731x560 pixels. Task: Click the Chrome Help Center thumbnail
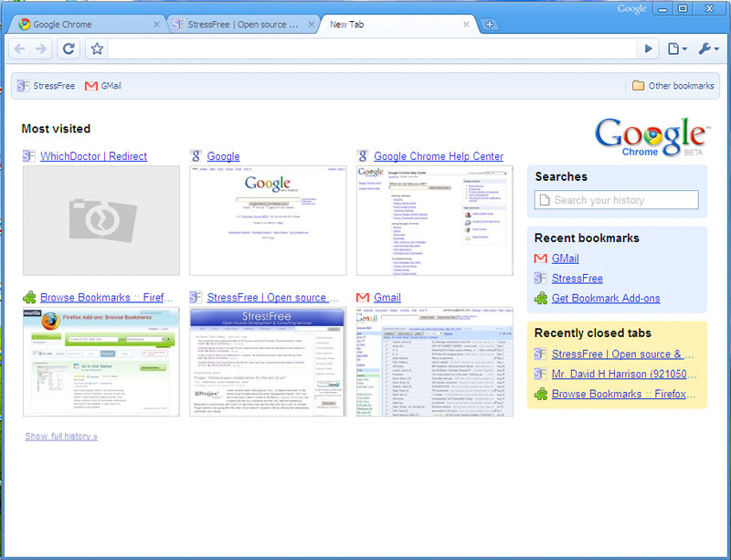(x=435, y=220)
